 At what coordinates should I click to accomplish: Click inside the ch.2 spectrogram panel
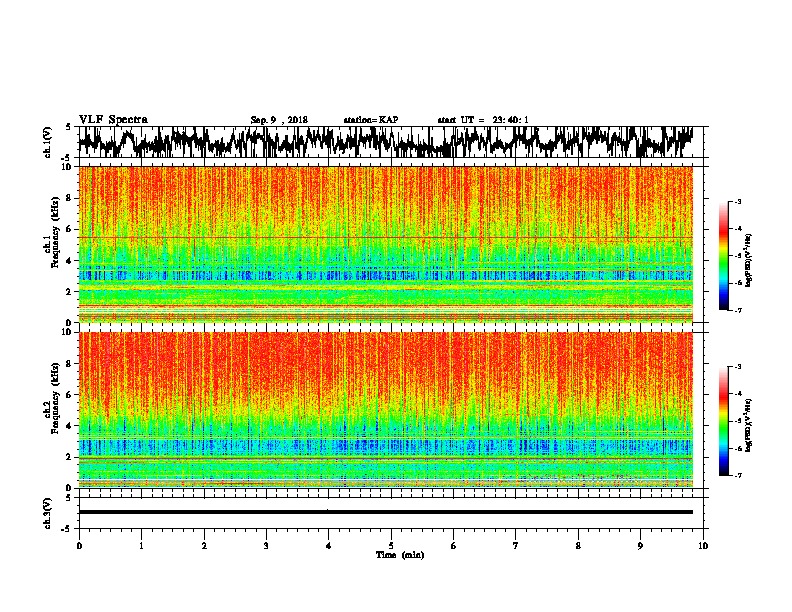tap(385, 410)
